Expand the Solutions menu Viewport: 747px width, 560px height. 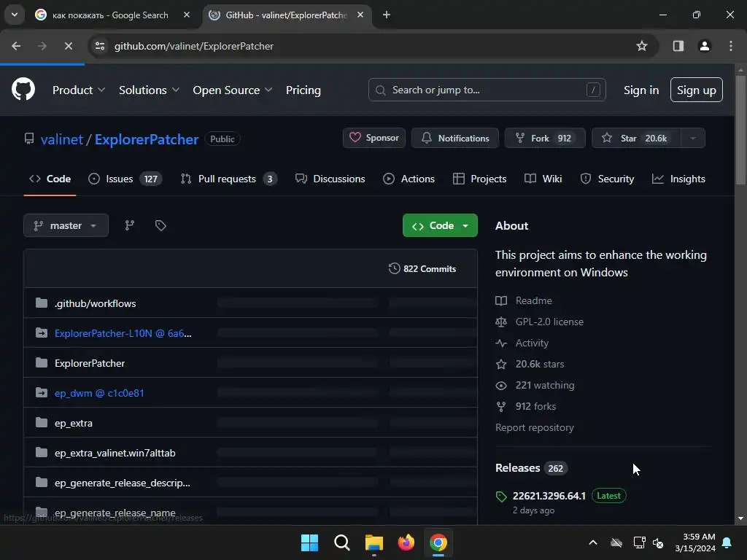coord(149,90)
